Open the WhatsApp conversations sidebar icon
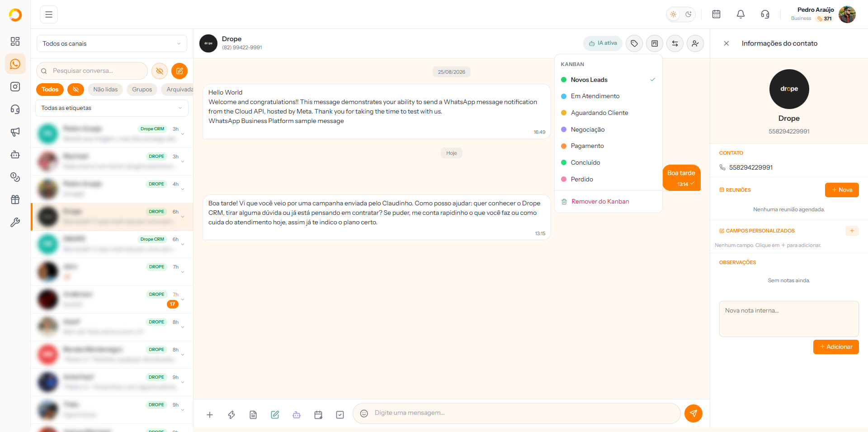 (15, 64)
